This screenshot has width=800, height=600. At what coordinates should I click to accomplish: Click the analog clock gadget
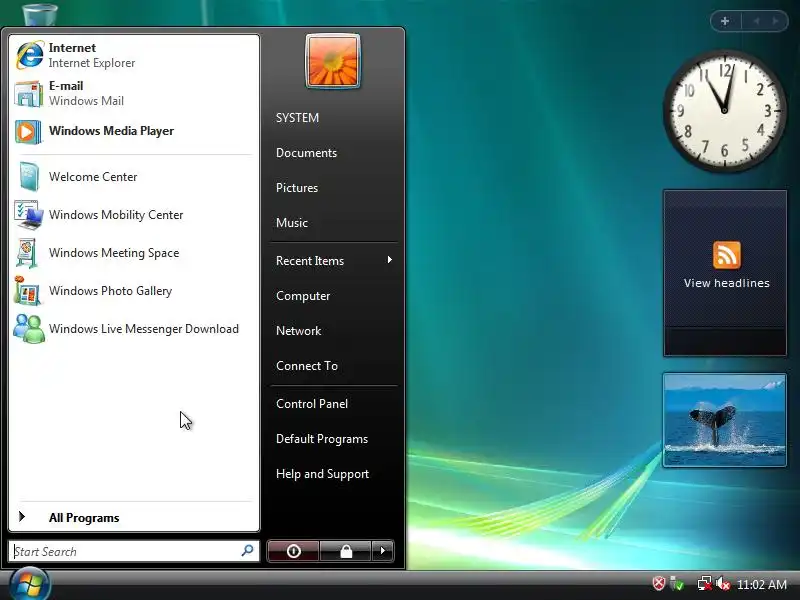tap(724, 111)
